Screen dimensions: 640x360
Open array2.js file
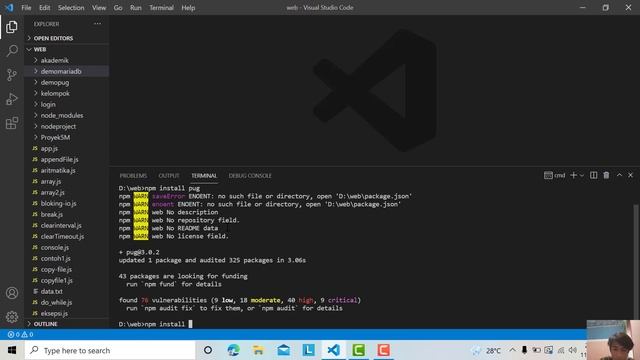coord(67,192)
